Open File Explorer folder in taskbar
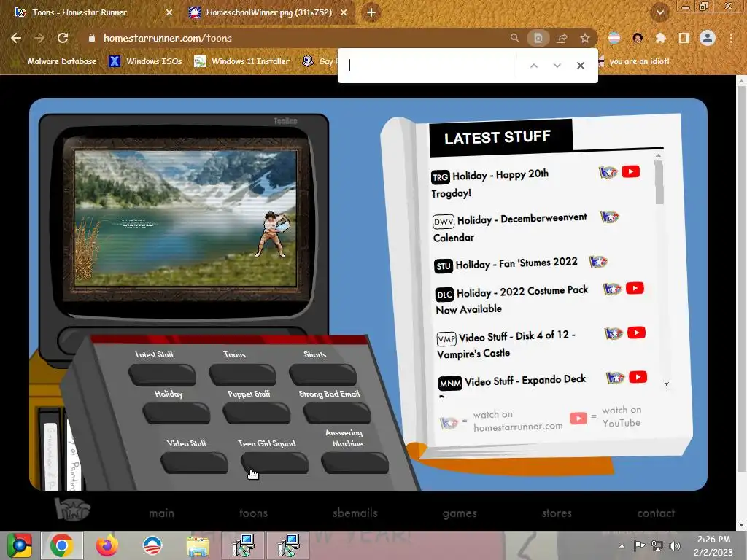This screenshot has height=560, width=747. 197,545
